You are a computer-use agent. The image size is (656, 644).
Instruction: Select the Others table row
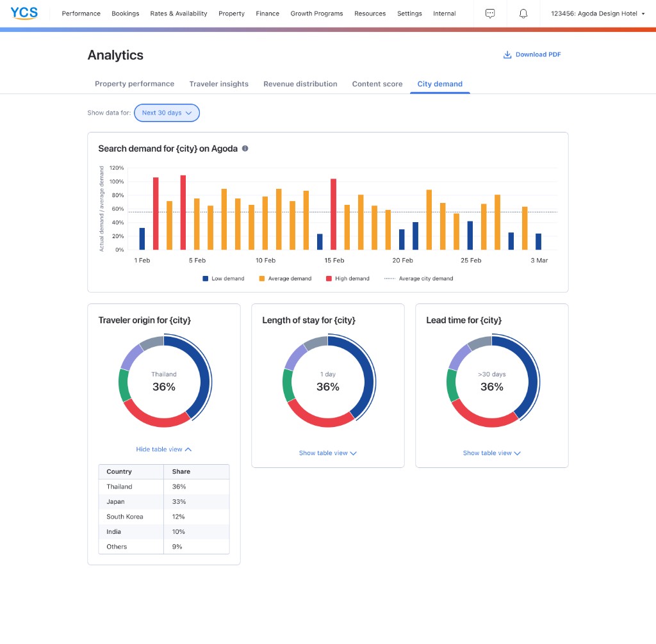(x=164, y=547)
